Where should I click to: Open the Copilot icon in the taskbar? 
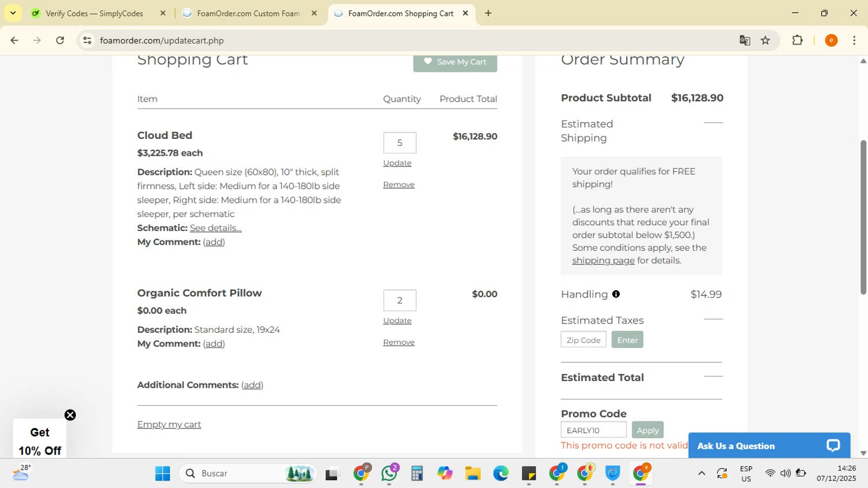tap(444, 474)
